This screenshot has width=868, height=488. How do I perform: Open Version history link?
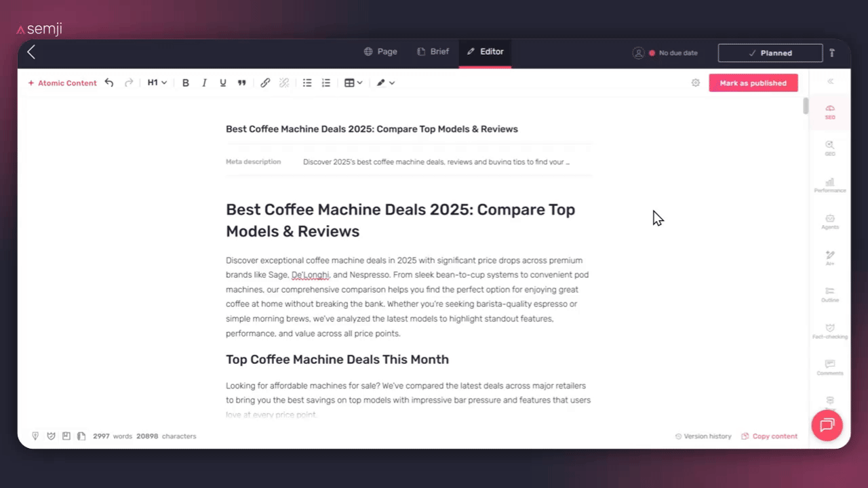click(x=703, y=436)
